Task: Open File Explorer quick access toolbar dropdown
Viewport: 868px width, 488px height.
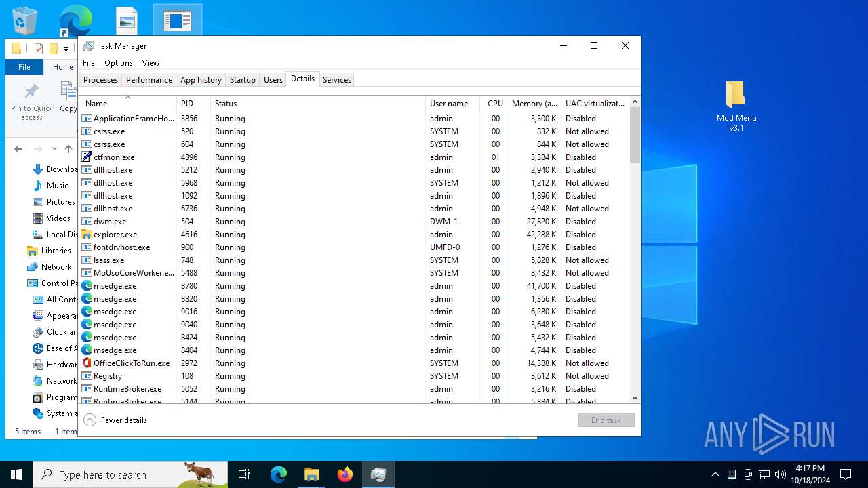Action: (66, 49)
